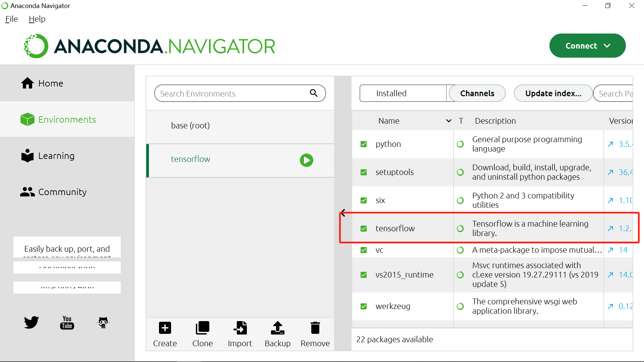This screenshot has height=362, width=644.
Task: Focus the Search Packages field
Action: [x=613, y=93]
